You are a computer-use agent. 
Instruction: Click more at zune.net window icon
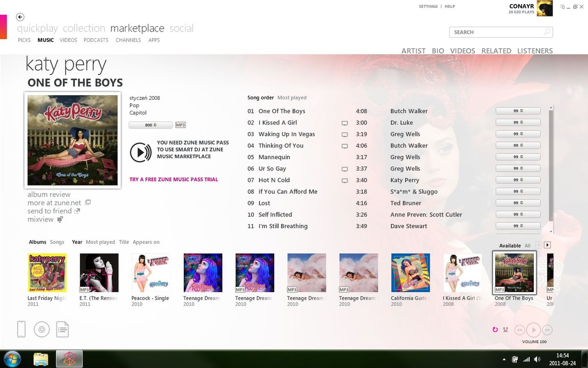pos(88,202)
